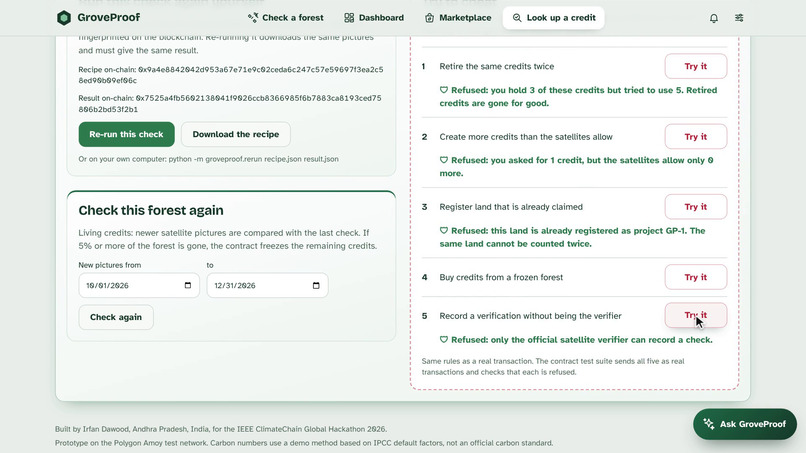Viewport: 806px width, 453px height.
Task: Click the 'Built by Irfan Dawood' footer line
Action: point(221,429)
